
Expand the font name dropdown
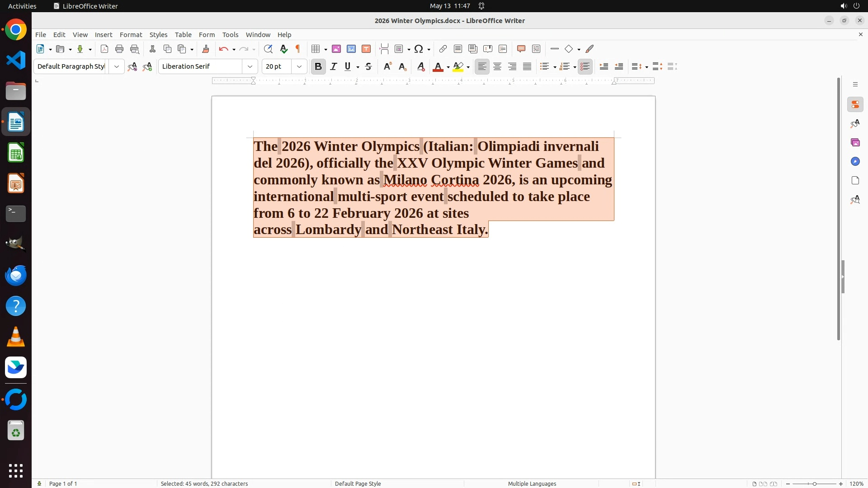250,66
